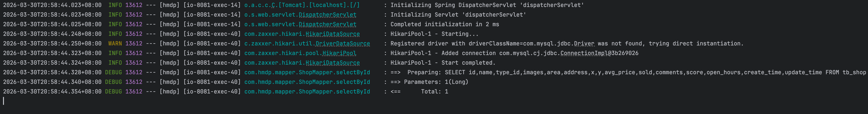Image resolution: width=868 pixels, height=114 pixels.
Task: Open HikariDataSource class on 'Starting...' line
Action: 332,34
